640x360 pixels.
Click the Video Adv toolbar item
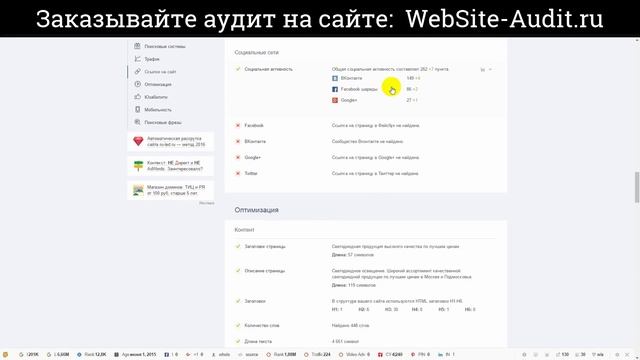coord(354,355)
